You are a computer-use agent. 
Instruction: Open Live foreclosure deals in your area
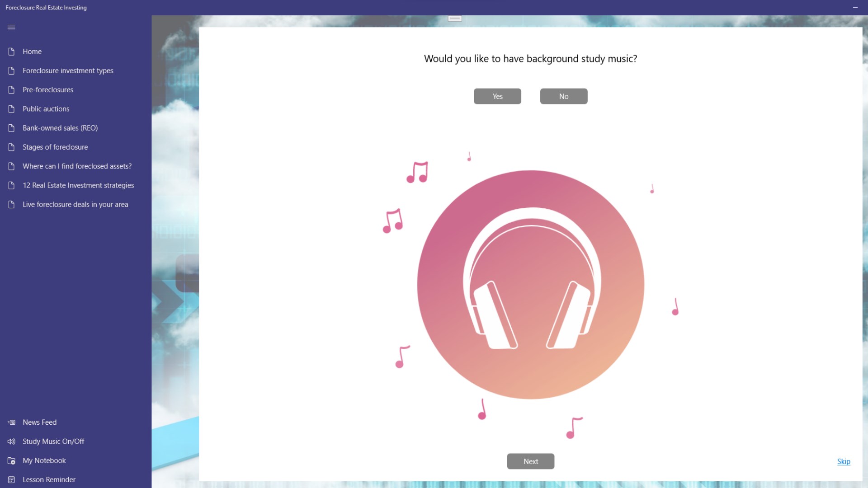coord(75,205)
